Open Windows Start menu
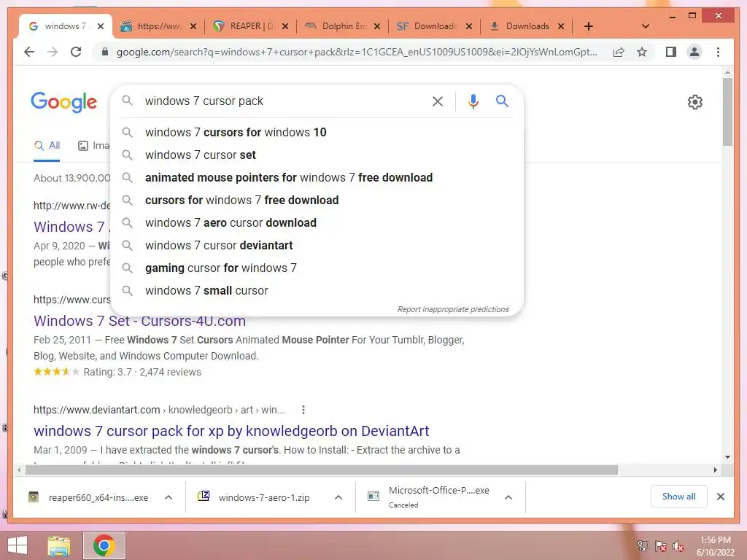Screen dimensions: 747x560 coord(18,545)
